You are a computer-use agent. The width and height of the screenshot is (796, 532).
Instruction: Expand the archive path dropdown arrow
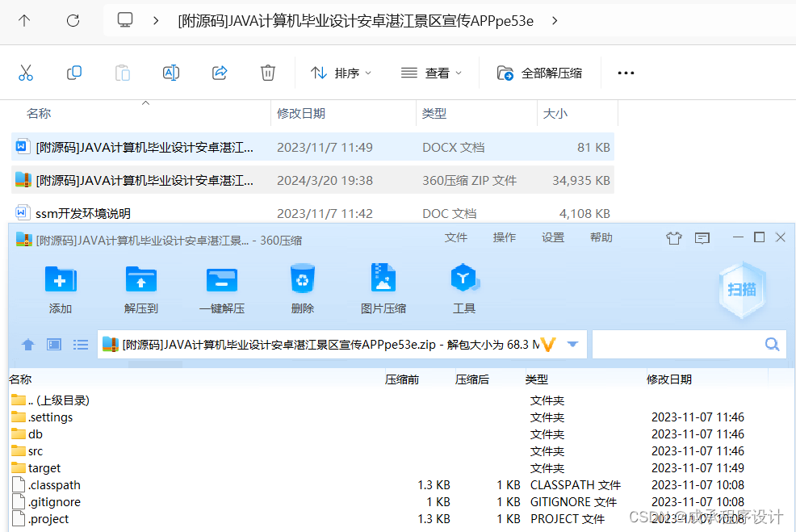[572, 344]
